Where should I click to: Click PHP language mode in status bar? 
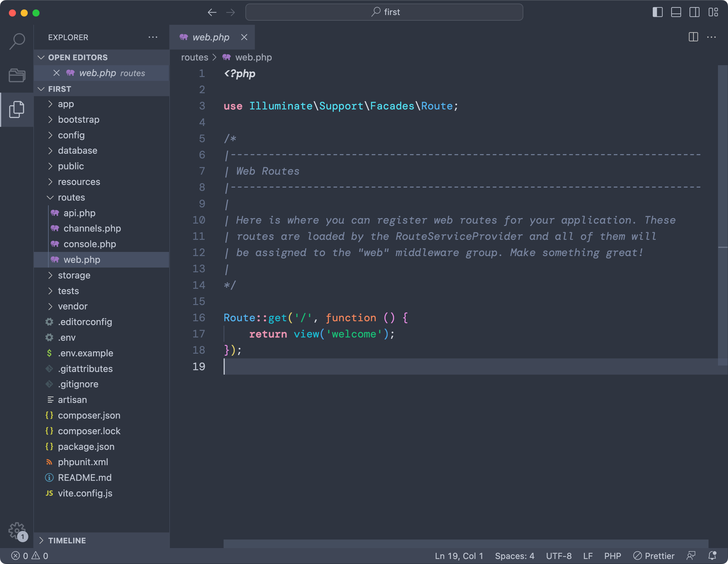(x=612, y=556)
